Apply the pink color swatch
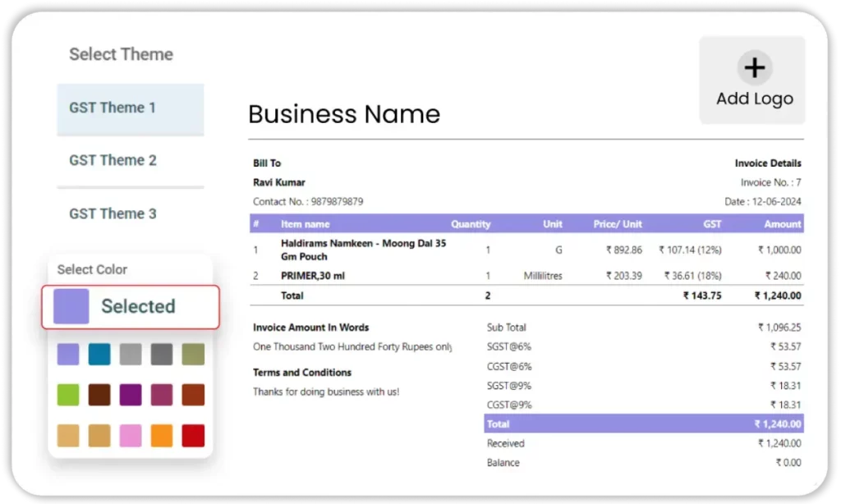The width and height of the screenshot is (841, 504). point(131,436)
